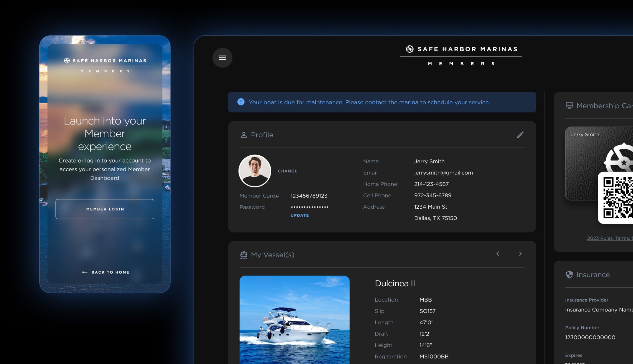
Task: Click the Profile person icon
Action: tap(243, 135)
